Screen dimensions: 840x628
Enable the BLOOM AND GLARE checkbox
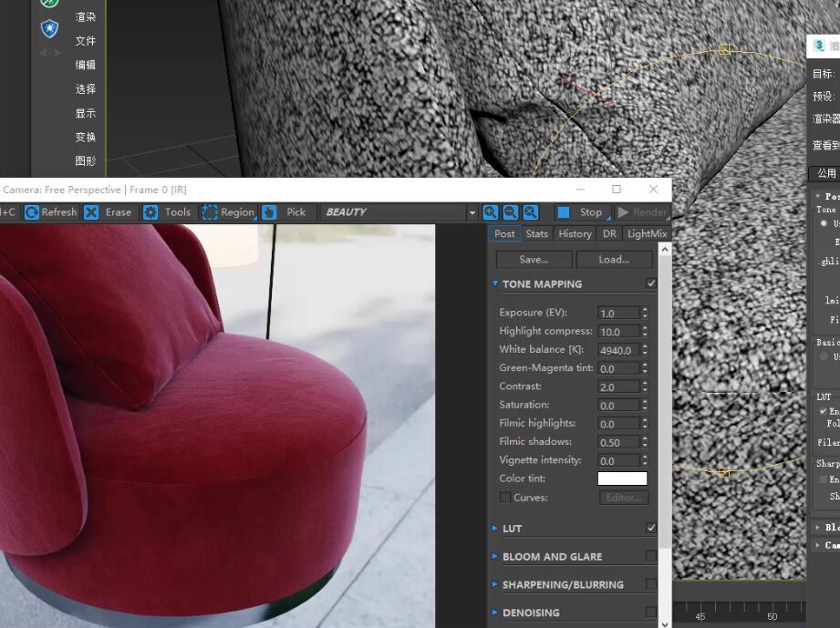(651, 556)
